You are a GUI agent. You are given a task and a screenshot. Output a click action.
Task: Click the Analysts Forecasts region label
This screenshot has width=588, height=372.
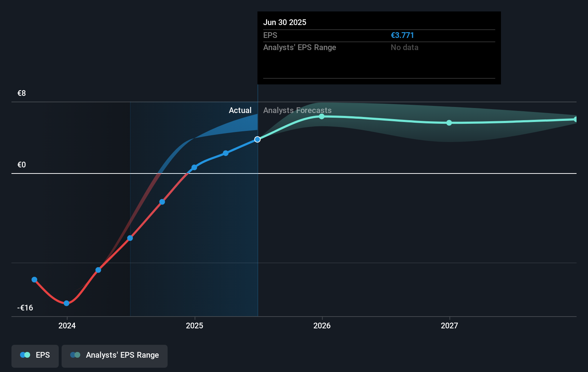click(x=297, y=110)
